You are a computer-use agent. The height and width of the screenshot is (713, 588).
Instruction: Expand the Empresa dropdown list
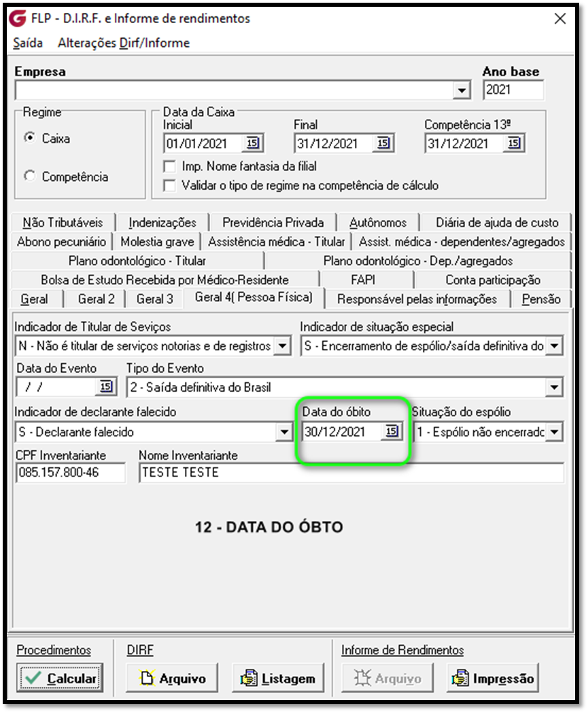click(x=461, y=90)
